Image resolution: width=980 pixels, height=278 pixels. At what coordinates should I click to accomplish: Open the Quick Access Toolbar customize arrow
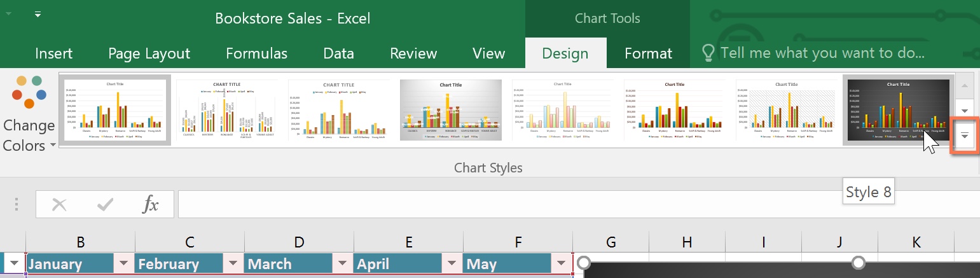[38, 14]
